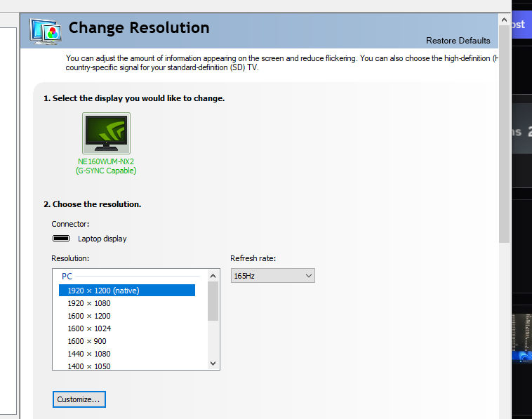The height and width of the screenshot is (419, 532).
Task: Click the Laptop display connector icon
Action: click(x=61, y=239)
